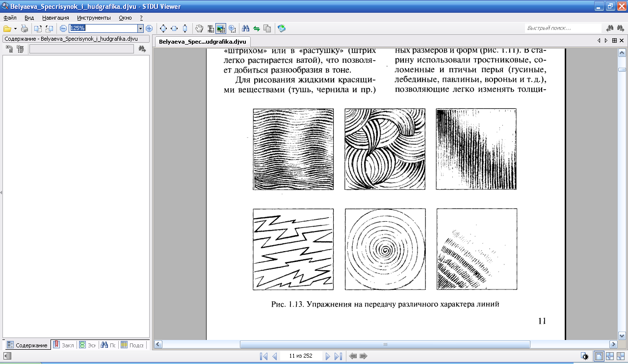
Task: Enable the last page layout mode
Action: click(x=621, y=356)
